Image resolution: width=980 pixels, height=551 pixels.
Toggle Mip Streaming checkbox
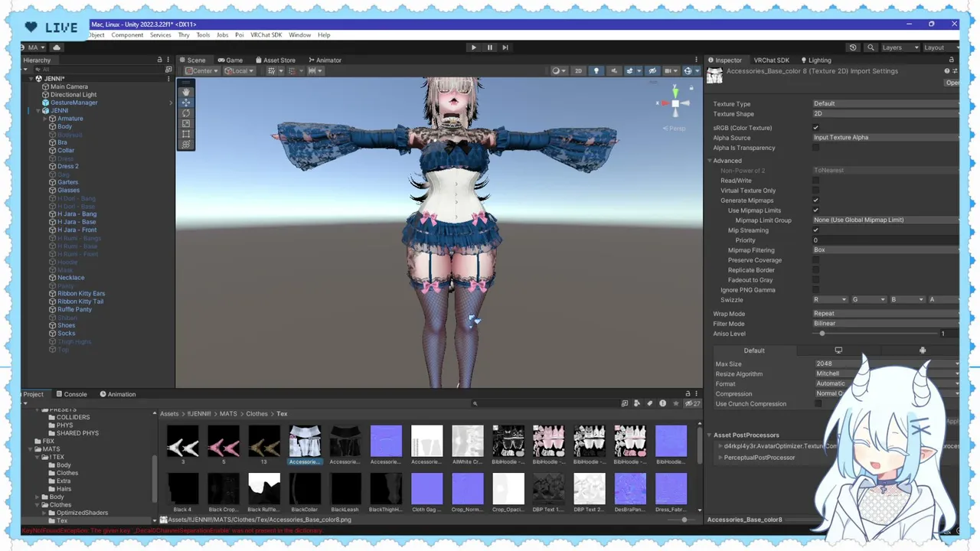tap(816, 230)
